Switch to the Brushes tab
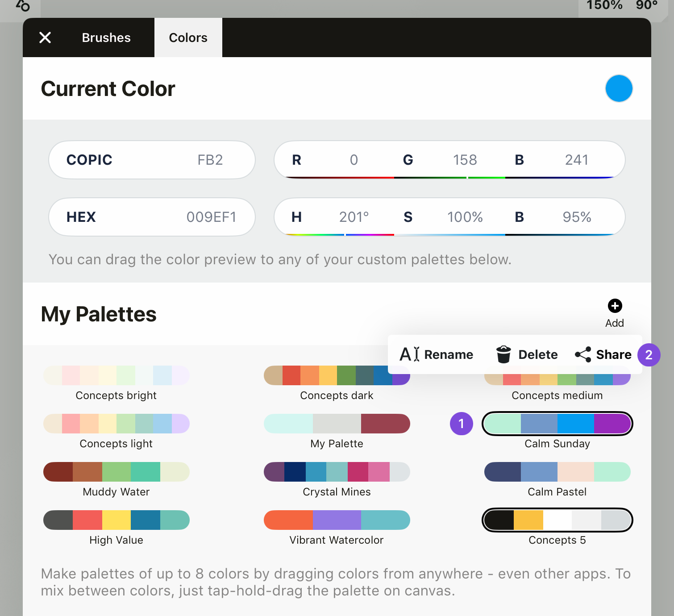 click(x=106, y=37)
